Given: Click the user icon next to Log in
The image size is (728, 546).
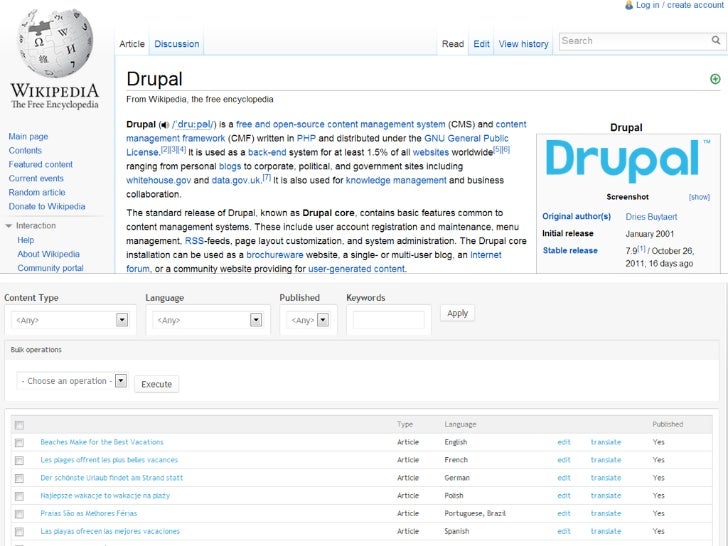Looking at the screenshot, I should click(629, 5).
